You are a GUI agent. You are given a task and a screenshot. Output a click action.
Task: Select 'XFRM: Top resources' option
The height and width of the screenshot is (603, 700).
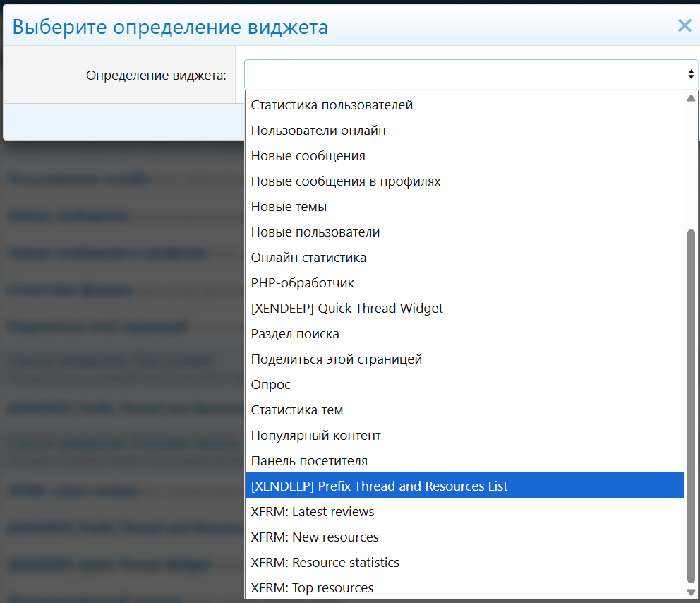point(312,588)
